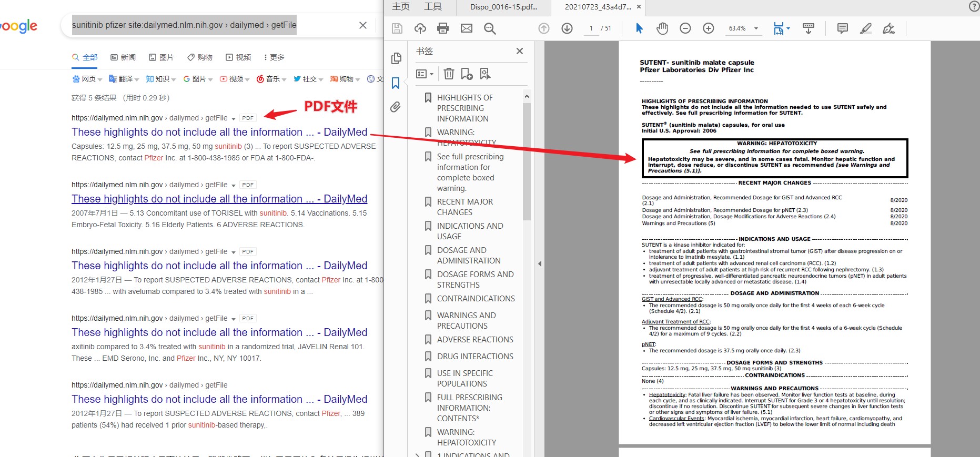The width and height of the screenshot is (980, 457).
Task: Zoom in with the plus icon
Action: tap(709, 28)
